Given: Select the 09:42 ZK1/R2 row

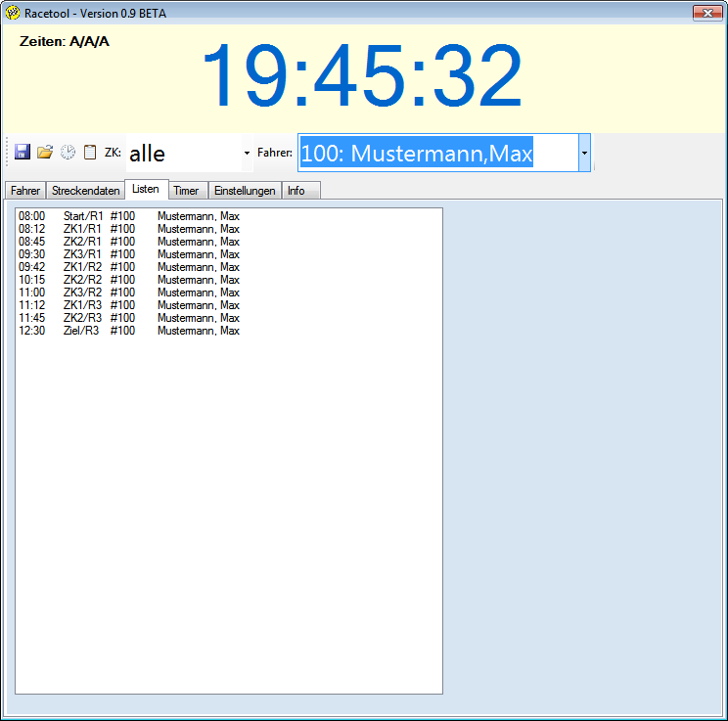Looking at the screenshot, I should click(228, 267).
